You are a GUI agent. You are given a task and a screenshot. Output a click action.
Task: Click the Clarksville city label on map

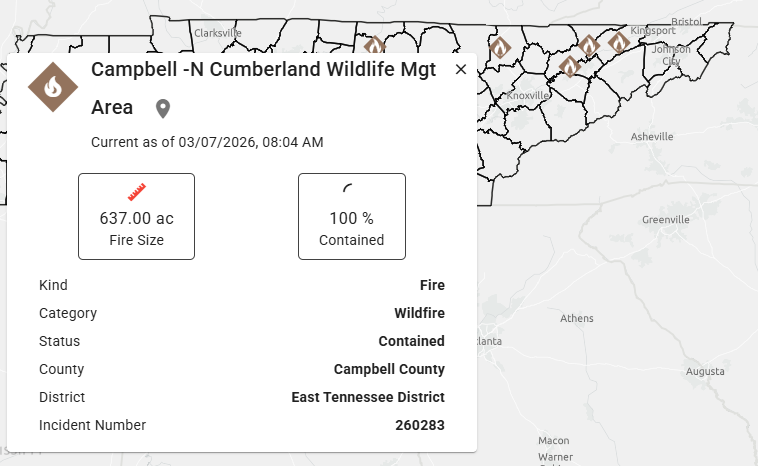218,32
